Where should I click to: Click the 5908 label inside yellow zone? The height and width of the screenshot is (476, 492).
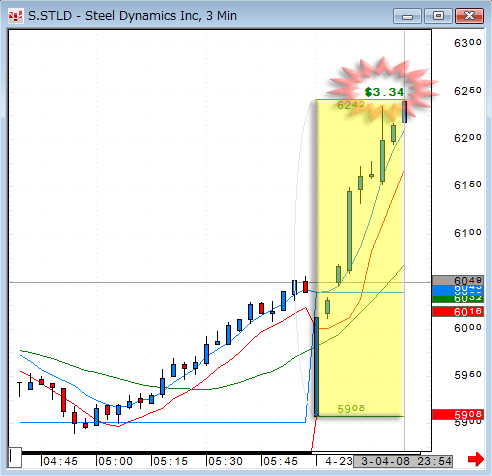351,408
